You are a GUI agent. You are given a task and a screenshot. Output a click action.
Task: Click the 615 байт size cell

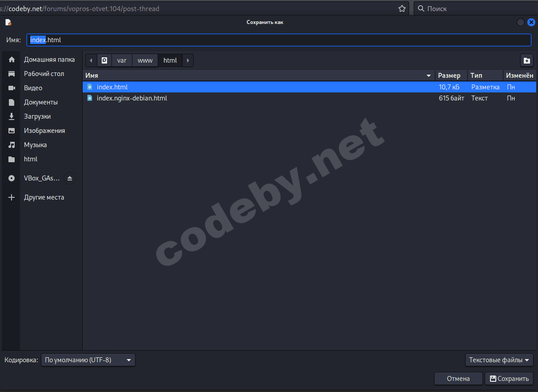point(451,98)
